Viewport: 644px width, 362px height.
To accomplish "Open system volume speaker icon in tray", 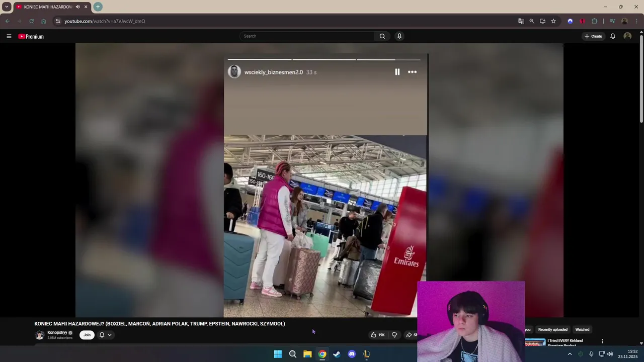I will coord(610,354).
